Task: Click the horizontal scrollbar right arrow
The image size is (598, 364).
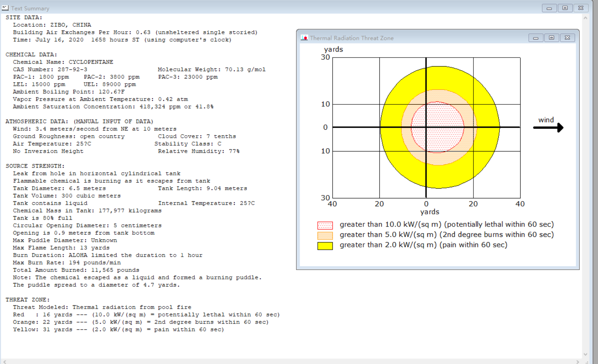Action: pyautogui.click(x=578, y=361)
